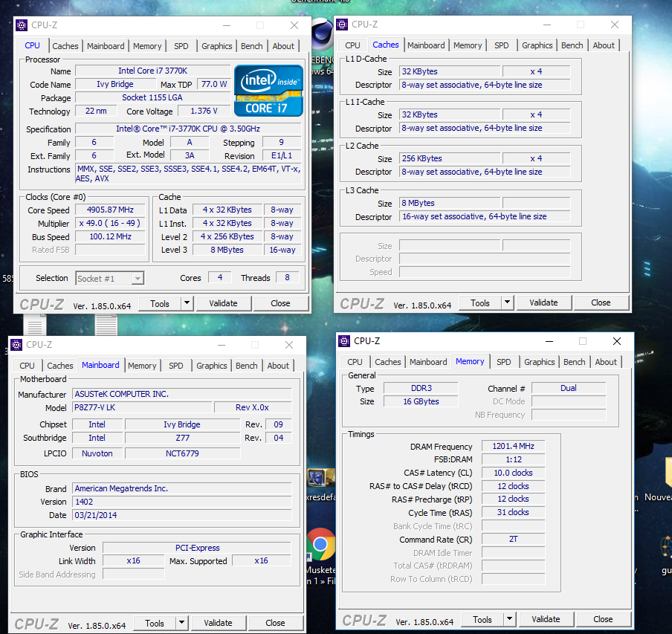Open the Memory tab in the CPU window

(x=147, y=46)
